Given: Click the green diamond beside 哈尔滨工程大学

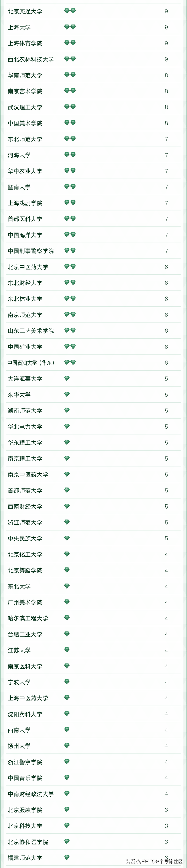Looking at the screenshot, I should coord(67,618).
